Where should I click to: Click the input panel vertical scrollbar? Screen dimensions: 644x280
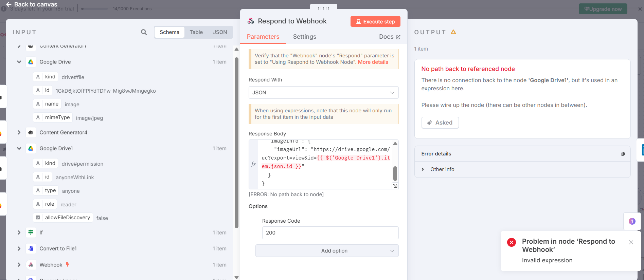point(236,143)
